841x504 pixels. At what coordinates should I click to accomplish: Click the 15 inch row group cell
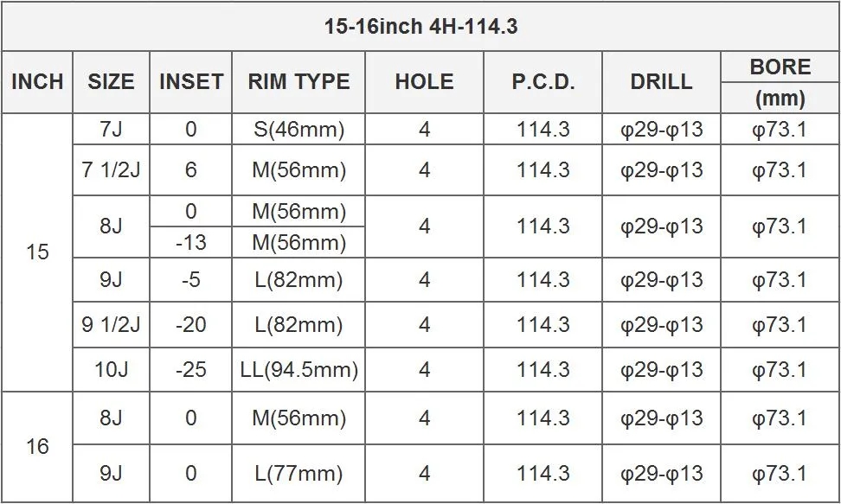coord(37,252)
